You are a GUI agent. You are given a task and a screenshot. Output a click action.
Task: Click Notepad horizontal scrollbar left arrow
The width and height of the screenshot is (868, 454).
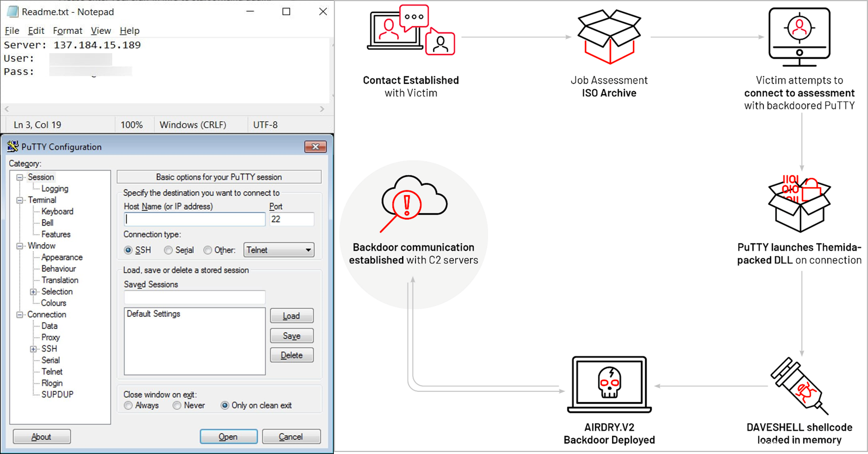click(7, 109)
